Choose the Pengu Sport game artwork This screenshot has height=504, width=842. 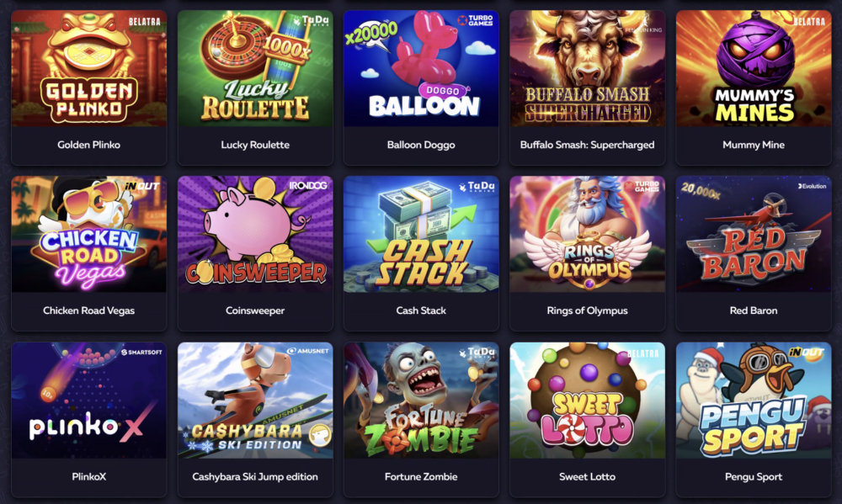754,401
